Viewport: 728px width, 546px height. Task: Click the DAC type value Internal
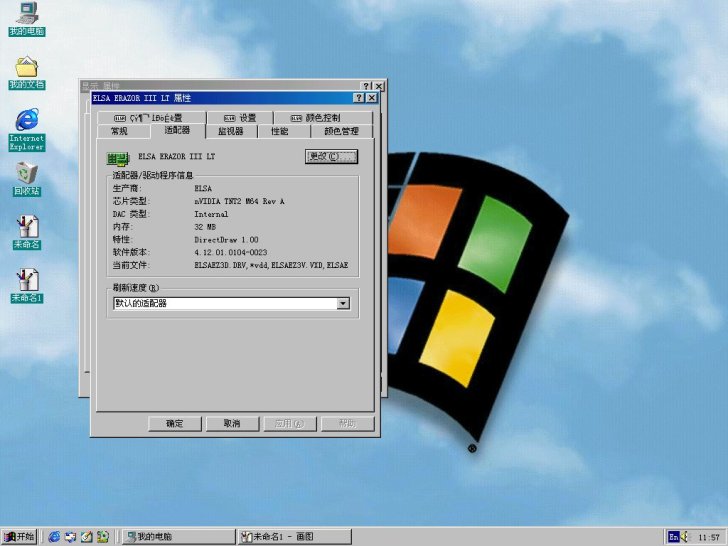pos(211,214)
